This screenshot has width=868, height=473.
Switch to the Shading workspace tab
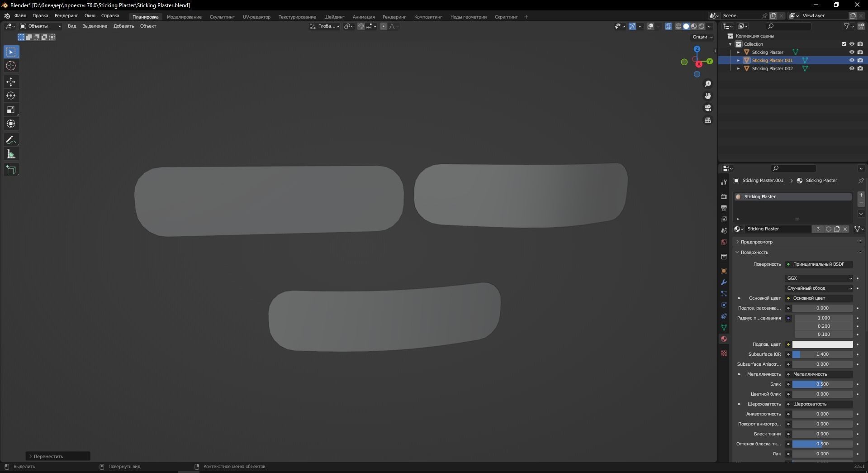click(334, 17)
